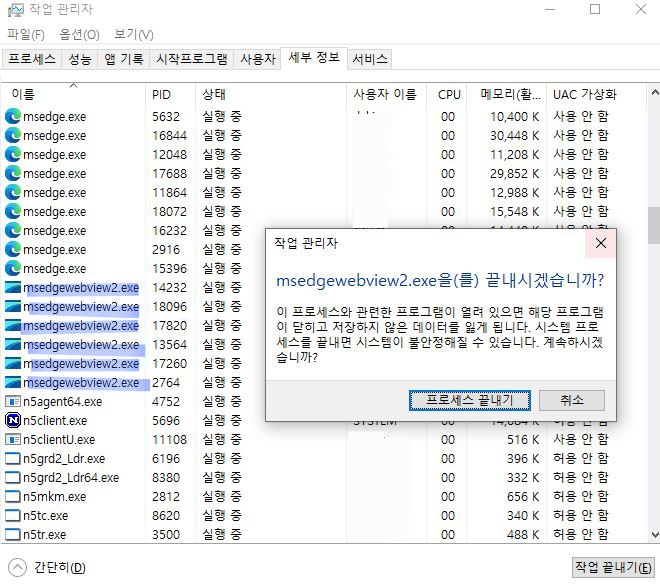660x588 pixels.
Task: Select the n5tc.exe process name
Action: coord(45,516)
